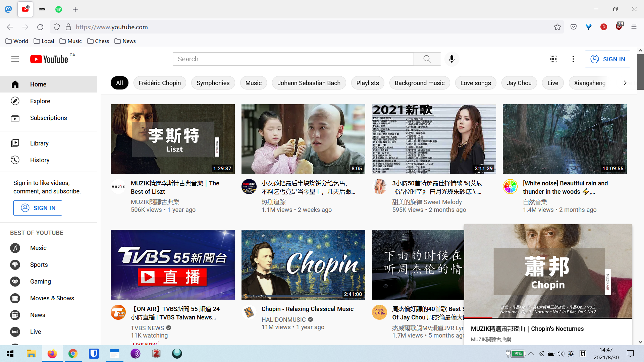Open the YouTube apps grid icon
This screenshot has height=362, width=644.
pyautogui.click(x=553, y=59)
